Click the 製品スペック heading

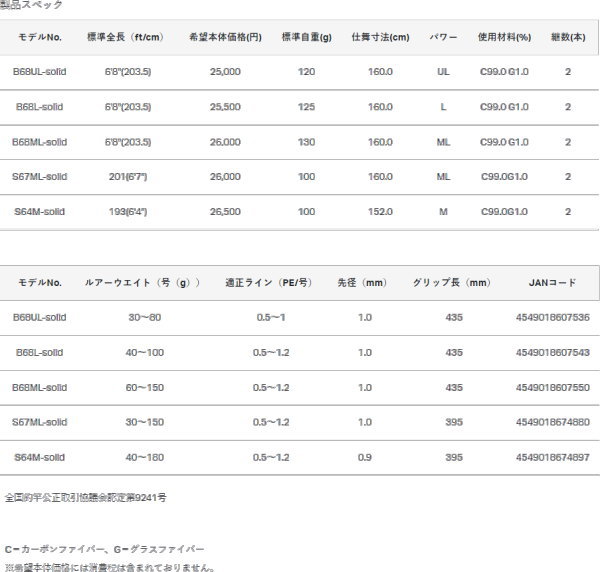pyautogui.click(x=31, y=5)
